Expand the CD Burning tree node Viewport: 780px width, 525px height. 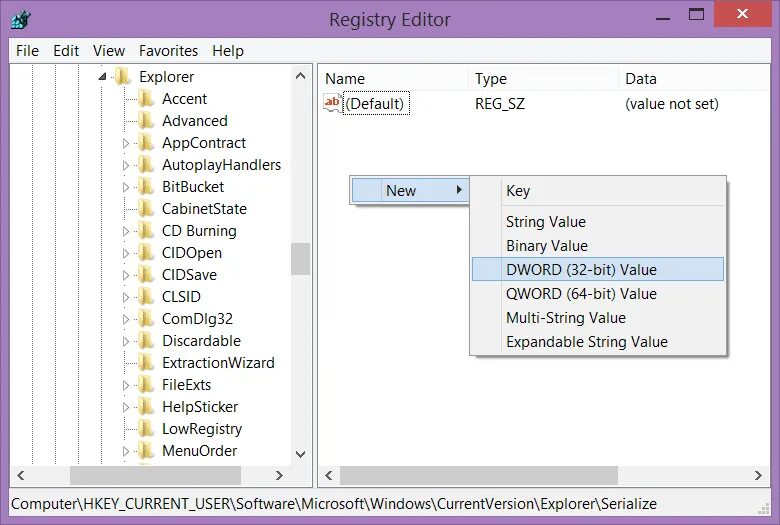126,231
